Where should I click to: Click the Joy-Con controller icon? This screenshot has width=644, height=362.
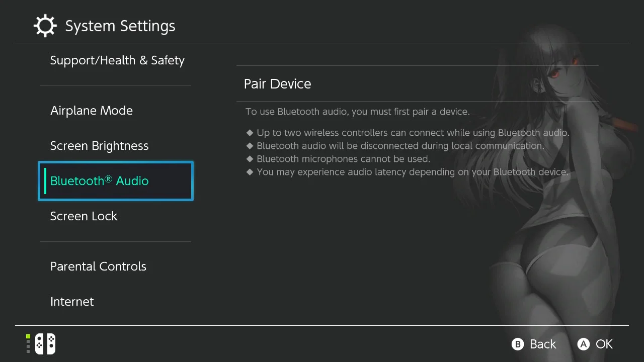tap(45, 344)
